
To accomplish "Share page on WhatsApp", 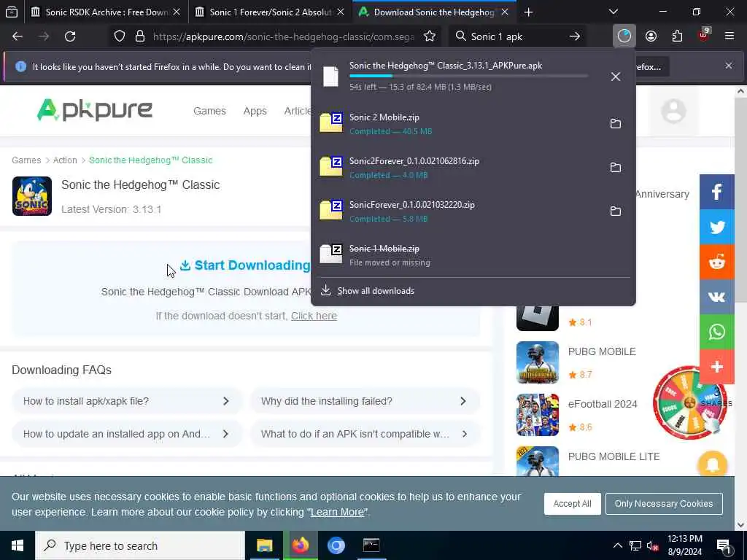I will click(717, 332).
